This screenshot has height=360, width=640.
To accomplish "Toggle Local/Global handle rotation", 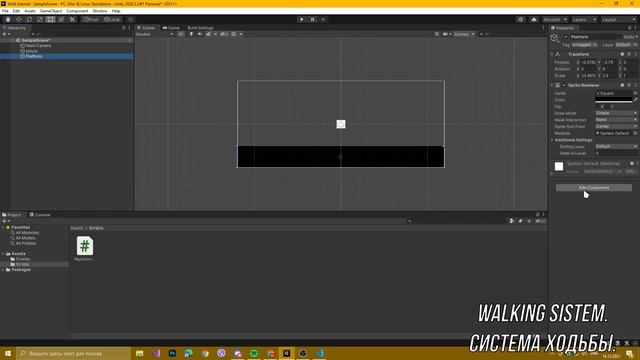I will (x=112, y=20).
